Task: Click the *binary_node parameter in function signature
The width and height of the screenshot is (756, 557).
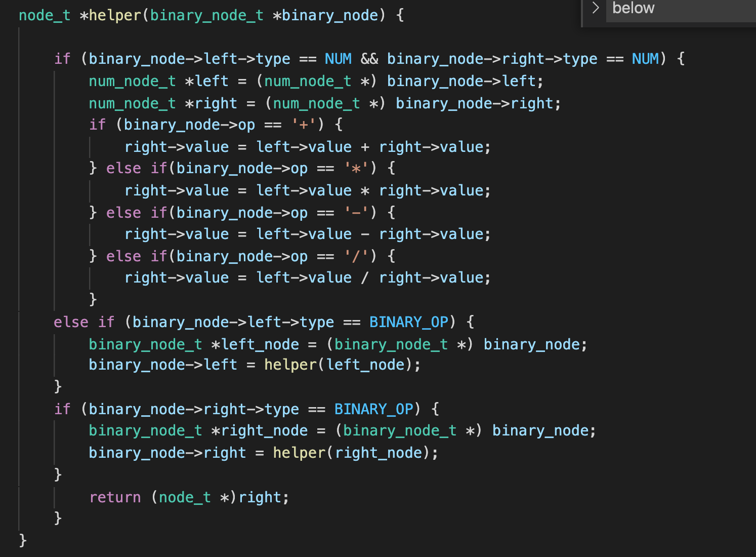Action: 325,15
